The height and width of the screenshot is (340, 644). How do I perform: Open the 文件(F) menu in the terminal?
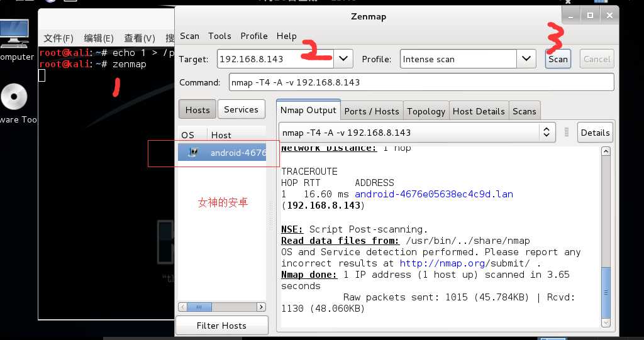pyautogui.click(x=58, y=38)
